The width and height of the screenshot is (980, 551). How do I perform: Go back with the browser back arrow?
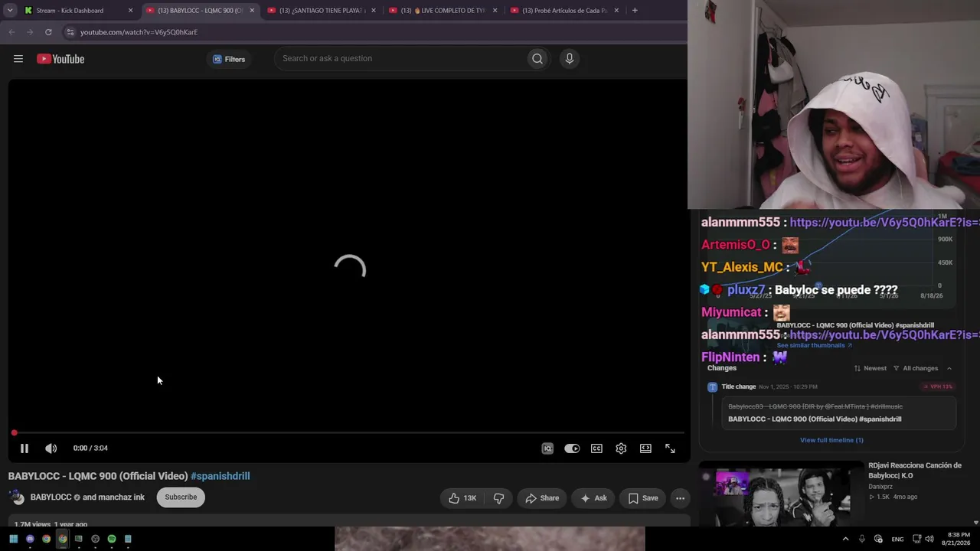click(x=11, y=32)
